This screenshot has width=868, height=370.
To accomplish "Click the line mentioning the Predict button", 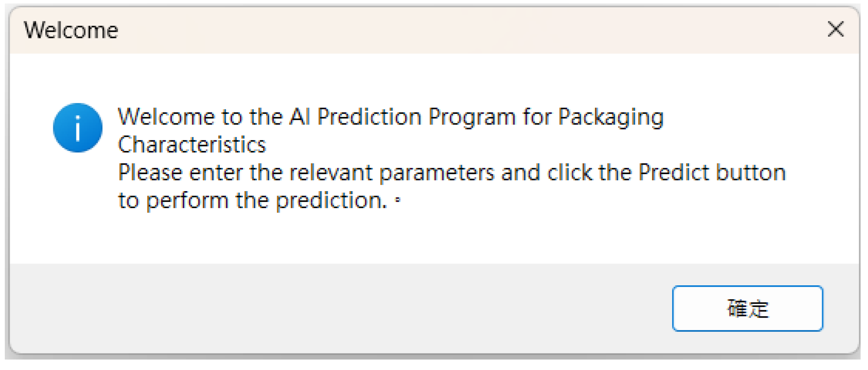I will point(449,172).
